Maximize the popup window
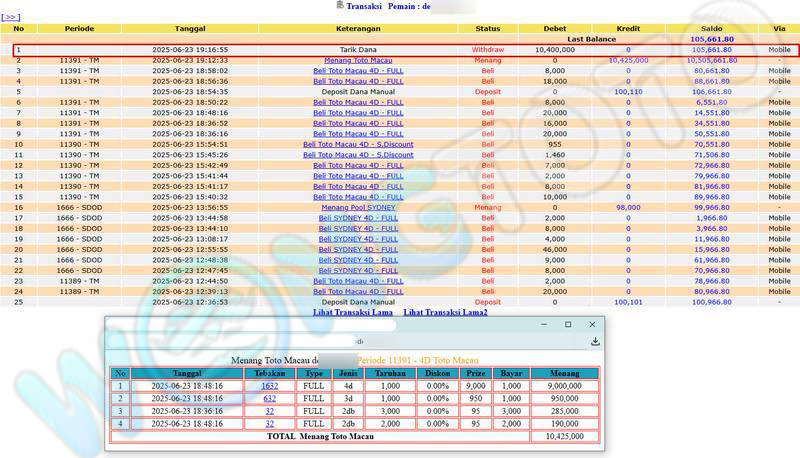Screen dimensions: 800x458 coord(568,324)
